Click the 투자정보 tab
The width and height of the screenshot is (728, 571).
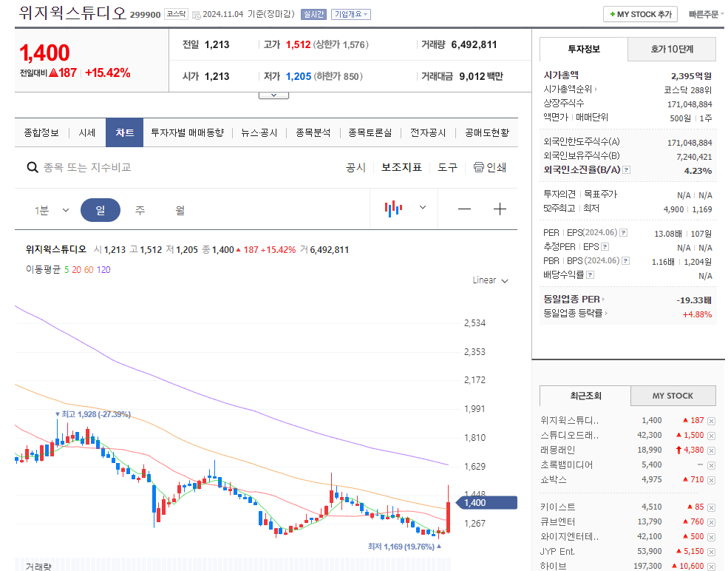[584, 50]
